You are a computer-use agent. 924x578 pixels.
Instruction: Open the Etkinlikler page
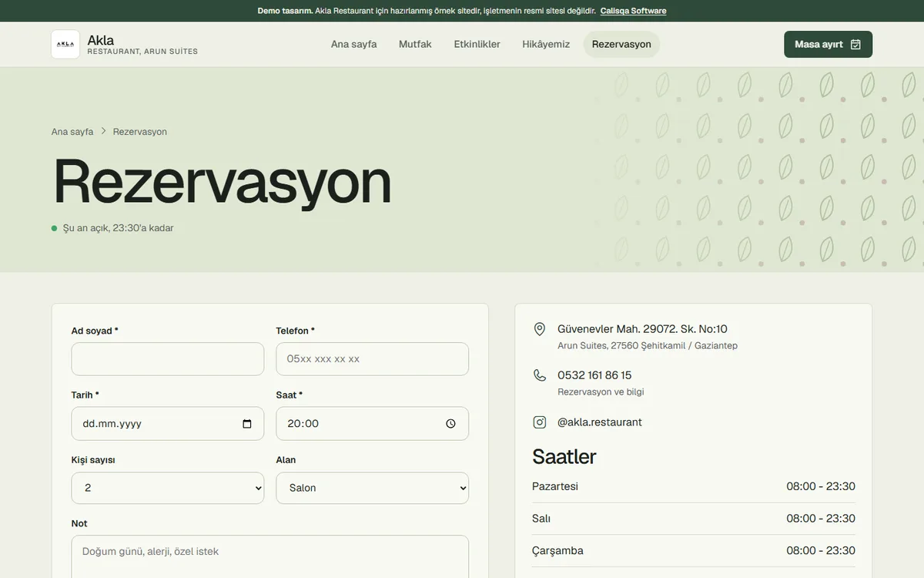tap(477, 44)
